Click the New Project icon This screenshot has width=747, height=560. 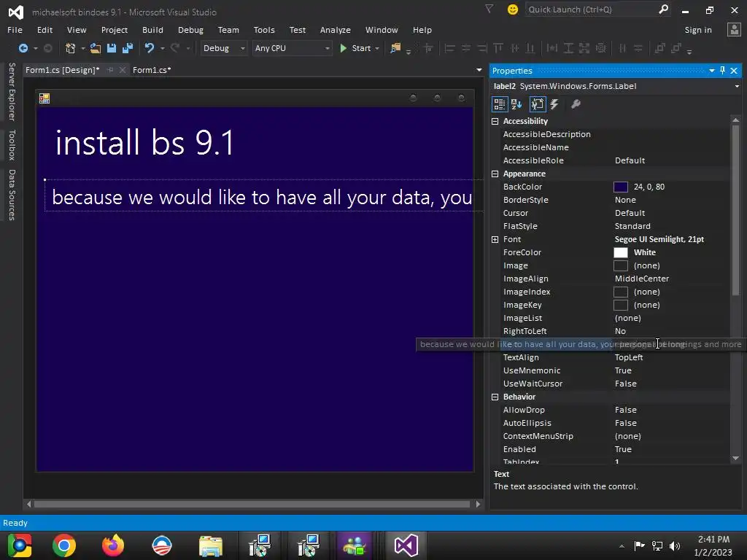[x=71, y=48]
